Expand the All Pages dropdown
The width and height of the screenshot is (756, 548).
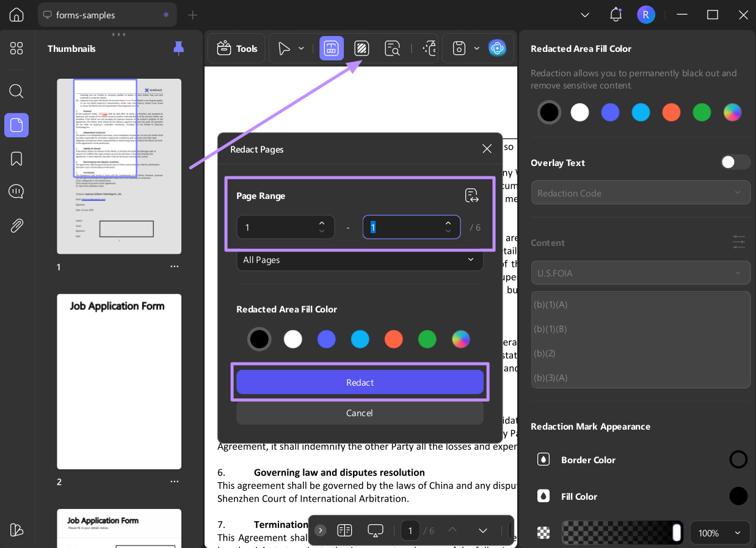(360, 260)
